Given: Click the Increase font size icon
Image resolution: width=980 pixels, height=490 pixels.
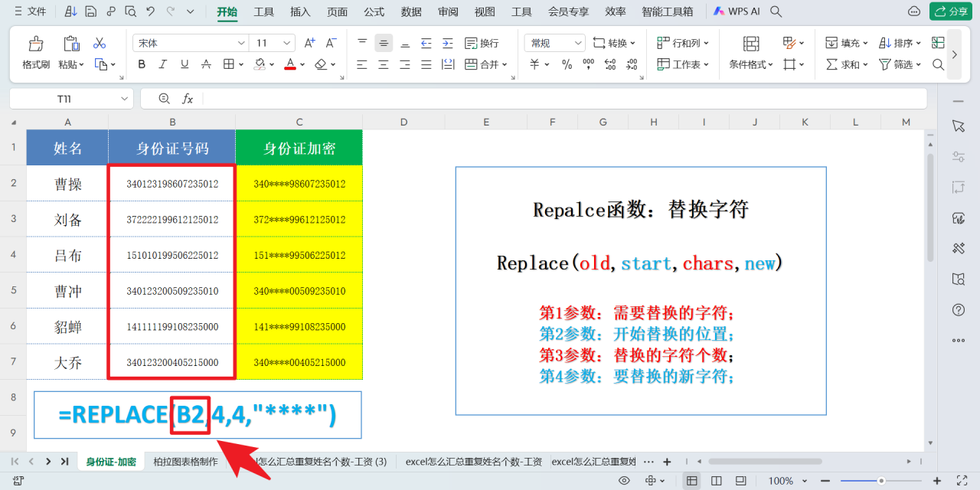Looking at the screenshot, I should pos(310,43).
